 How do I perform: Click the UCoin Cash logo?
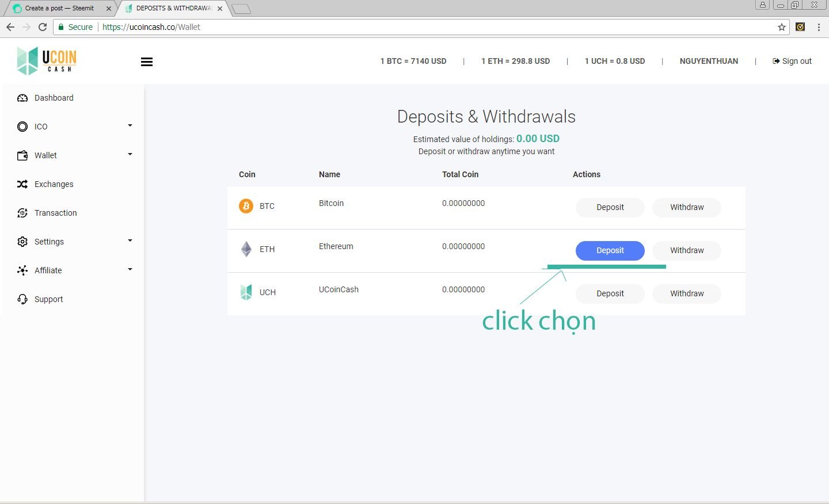tap(47, 60)
